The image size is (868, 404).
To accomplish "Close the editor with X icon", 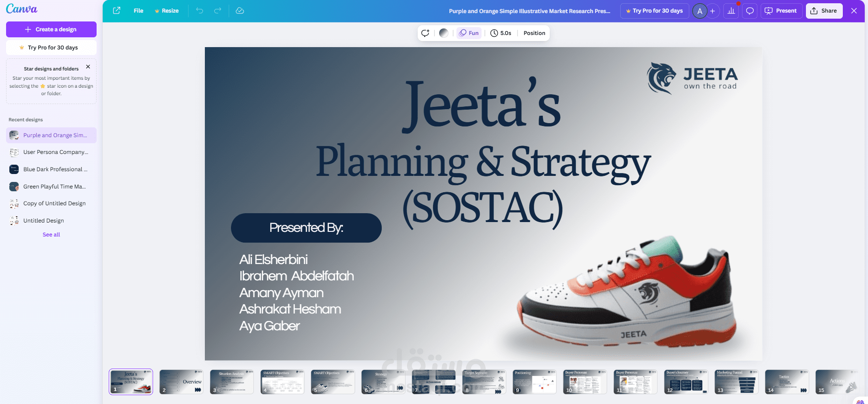I will coord(854,11).
